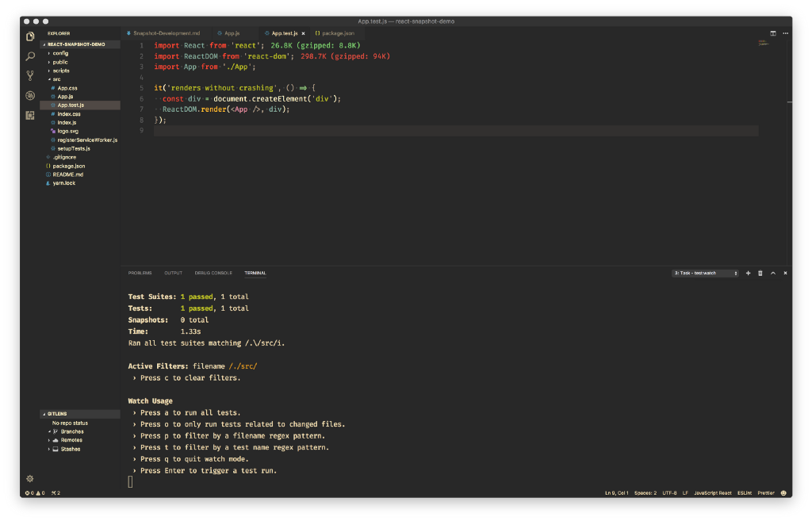Open index.js in the explorer
812x521 pixels.
(x=67, y=122)
